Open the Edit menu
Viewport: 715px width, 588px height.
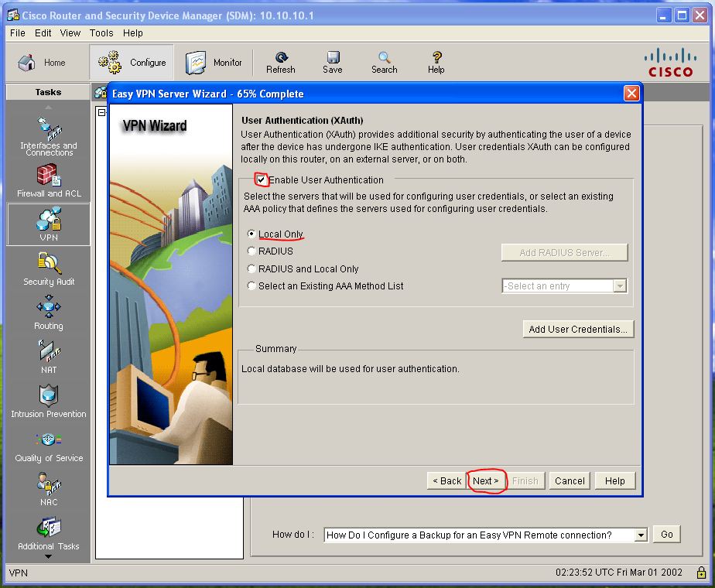(43, 32)
